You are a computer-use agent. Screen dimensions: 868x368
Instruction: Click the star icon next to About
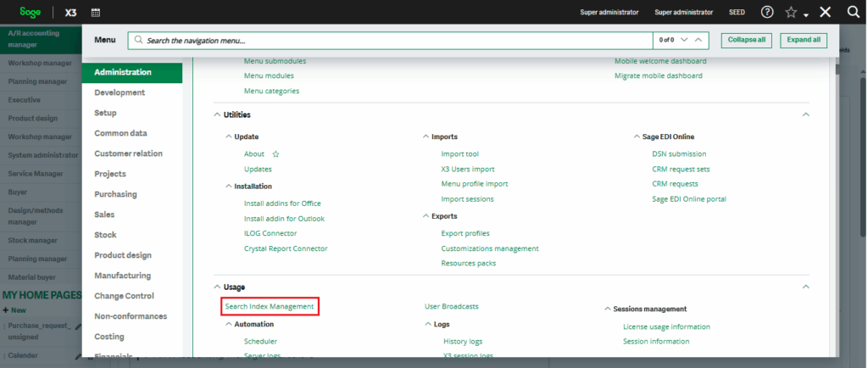click(275, 153)
